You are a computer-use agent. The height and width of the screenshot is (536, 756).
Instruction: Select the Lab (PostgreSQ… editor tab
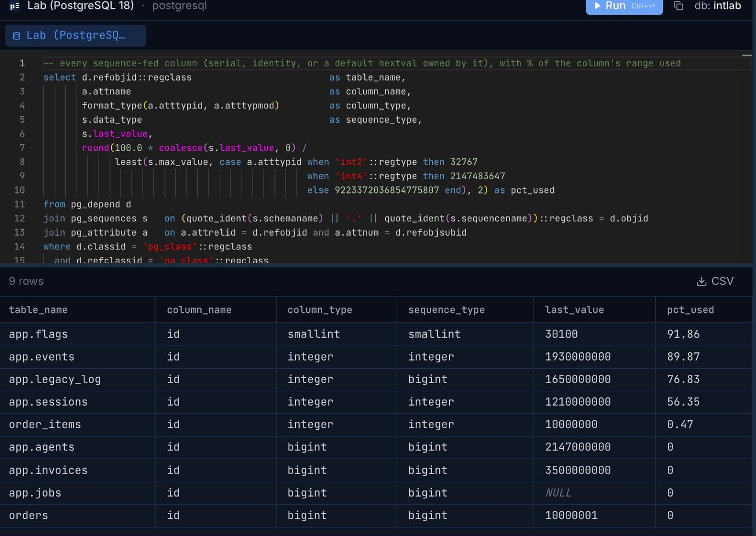coord(76,36)
